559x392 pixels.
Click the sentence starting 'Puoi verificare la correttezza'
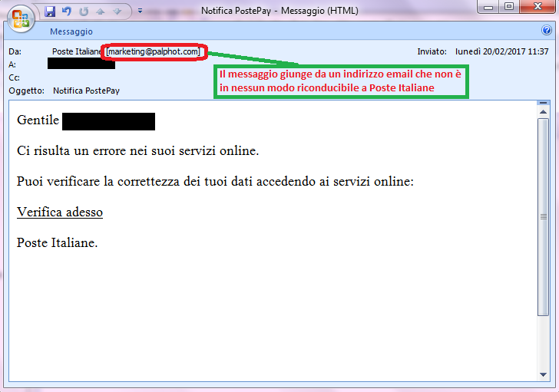pos(215,182)
